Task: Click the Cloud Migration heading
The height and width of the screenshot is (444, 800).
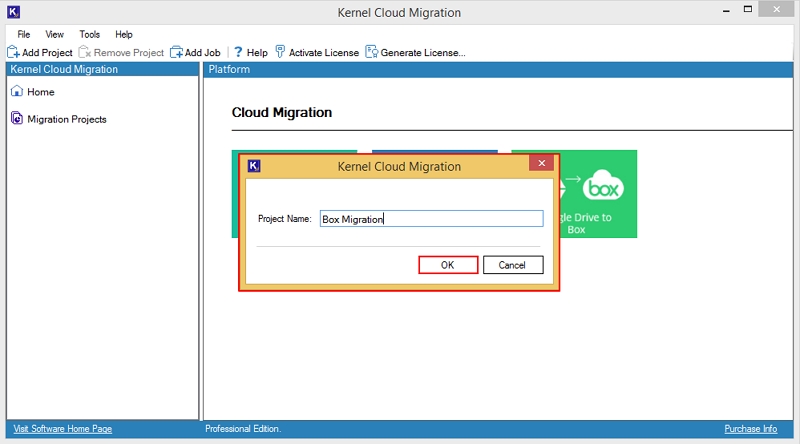Action: [282, 112]
